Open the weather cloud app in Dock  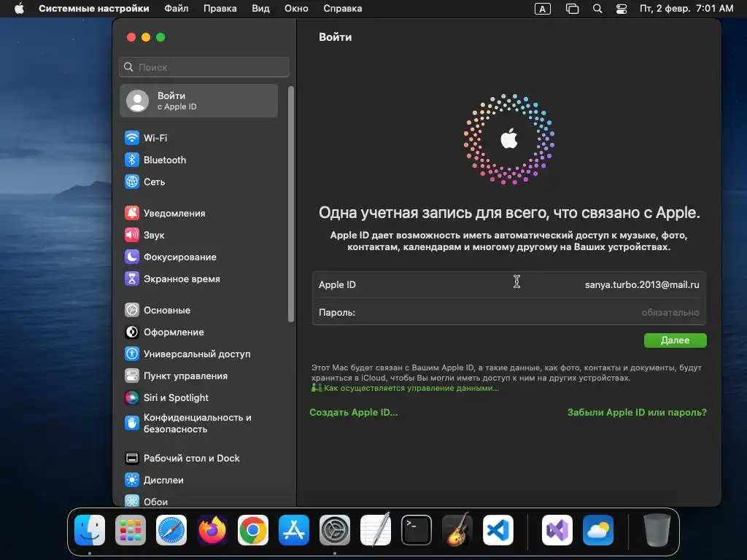(598, 530)
